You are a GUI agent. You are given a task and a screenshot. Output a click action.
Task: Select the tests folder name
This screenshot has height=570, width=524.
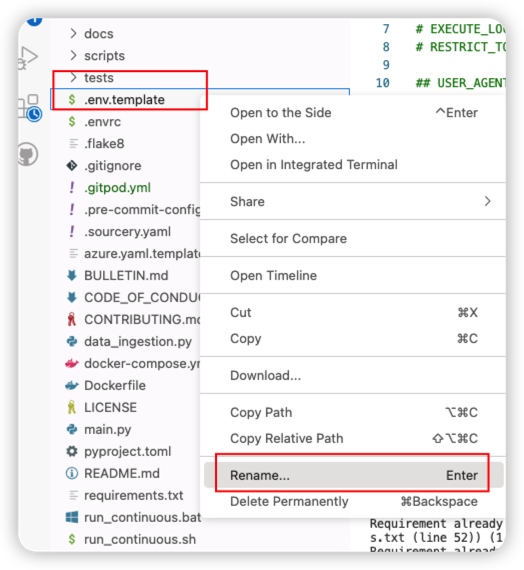99,77
